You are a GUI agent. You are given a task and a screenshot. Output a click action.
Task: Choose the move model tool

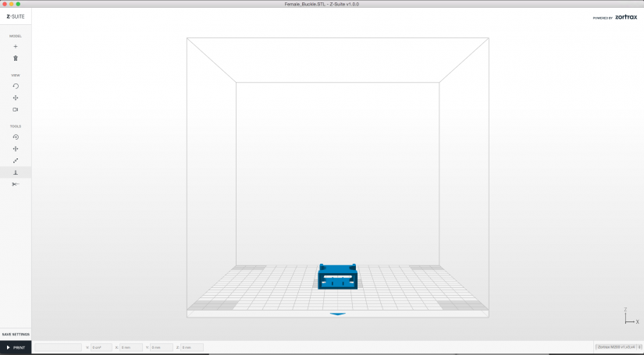point(16,149)
